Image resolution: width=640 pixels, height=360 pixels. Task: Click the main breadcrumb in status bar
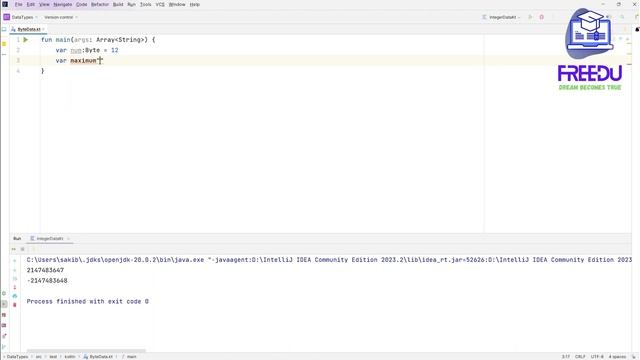(131, 357)
